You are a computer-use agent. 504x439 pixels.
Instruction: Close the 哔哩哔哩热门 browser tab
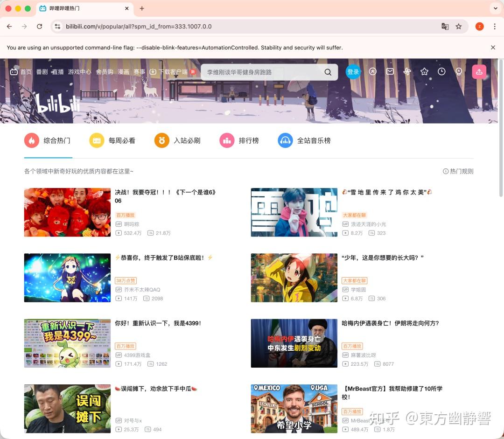pyautogui.click(x=127, y=8)
